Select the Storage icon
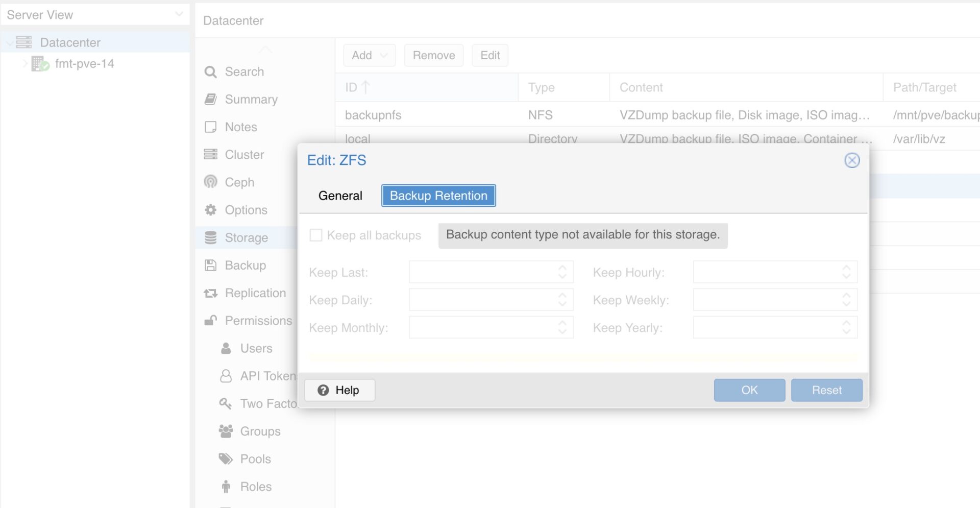 (210, 237)
